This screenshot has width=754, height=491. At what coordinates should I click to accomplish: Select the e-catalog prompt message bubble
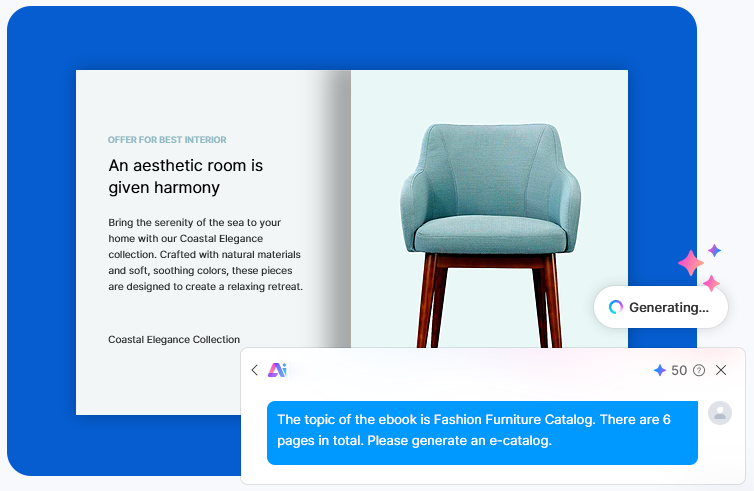482,433
